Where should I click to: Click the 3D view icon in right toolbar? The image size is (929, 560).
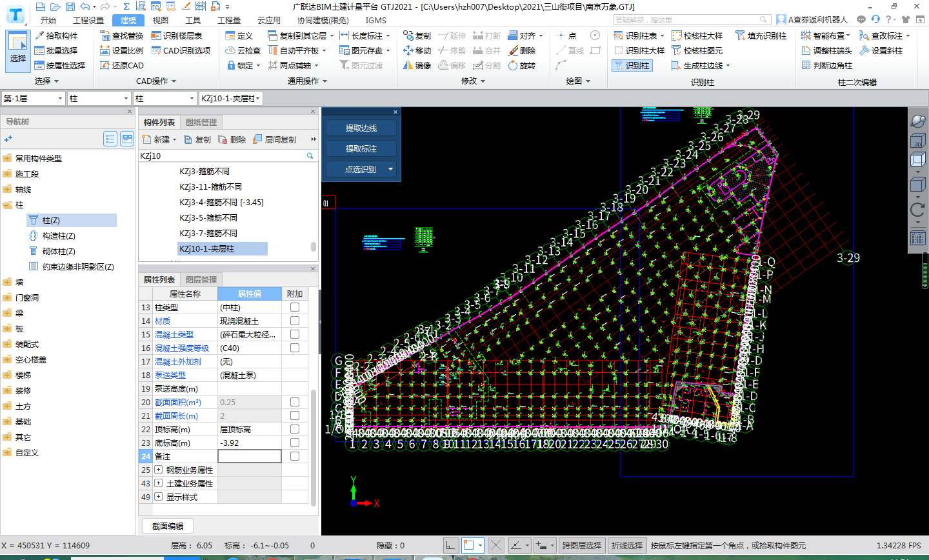click(917, 140)
